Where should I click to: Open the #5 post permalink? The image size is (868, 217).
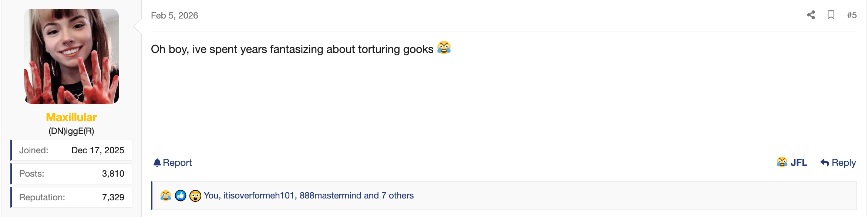[x=851, y=15]
